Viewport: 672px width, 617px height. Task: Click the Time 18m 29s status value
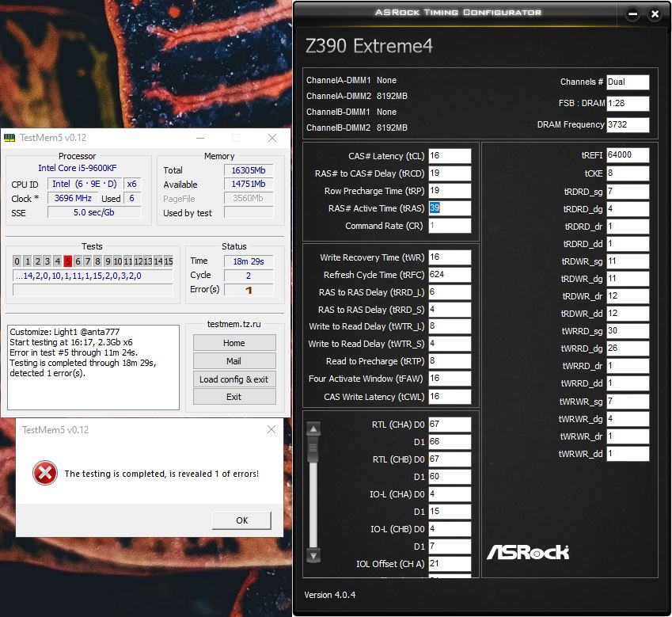[249, 261]
